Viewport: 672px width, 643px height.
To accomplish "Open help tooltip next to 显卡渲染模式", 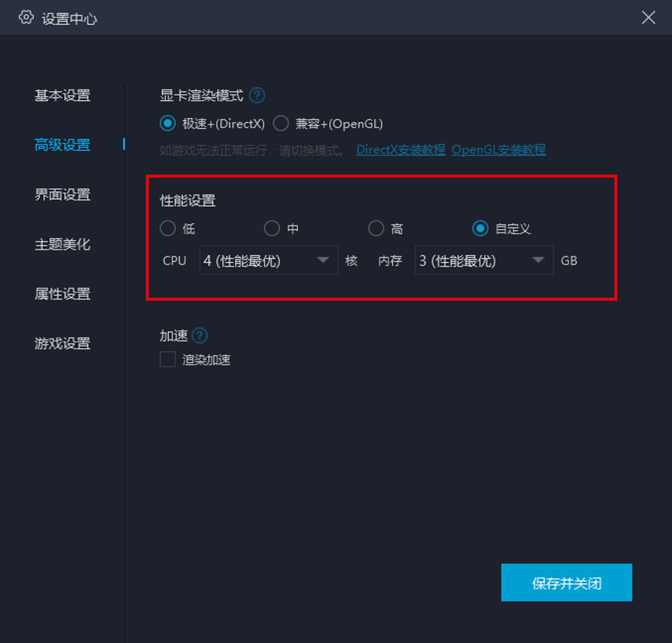I will (257, 96).
